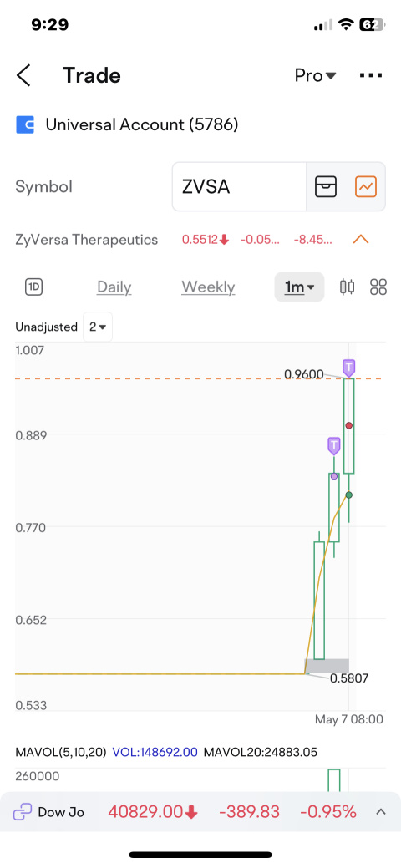
Task: Switch to the Daily chart tab
Action: coord(114,287)
